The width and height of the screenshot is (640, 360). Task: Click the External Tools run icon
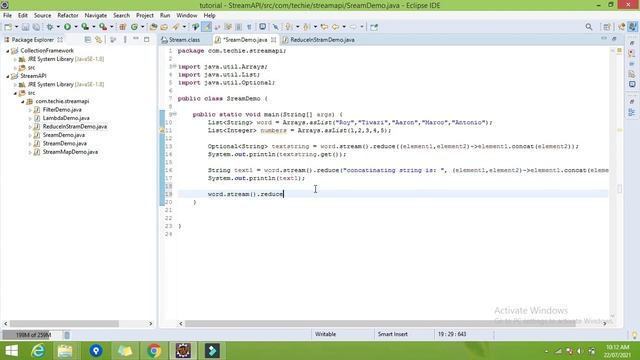click(x=103, y=27)
